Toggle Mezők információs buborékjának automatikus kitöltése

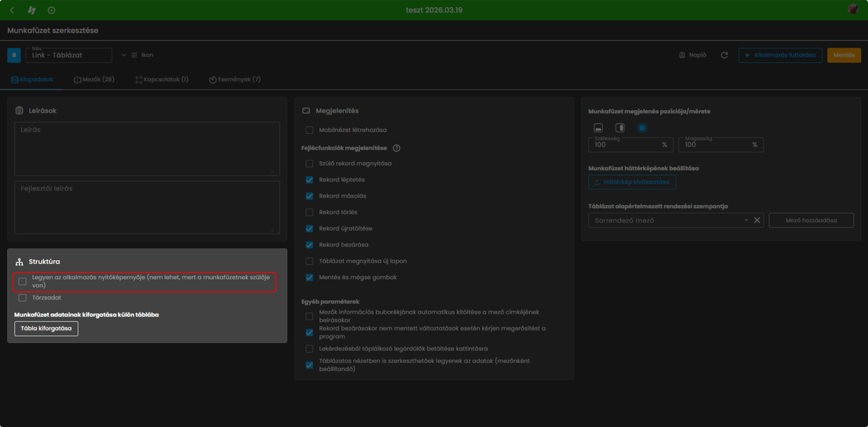point(309,316)
